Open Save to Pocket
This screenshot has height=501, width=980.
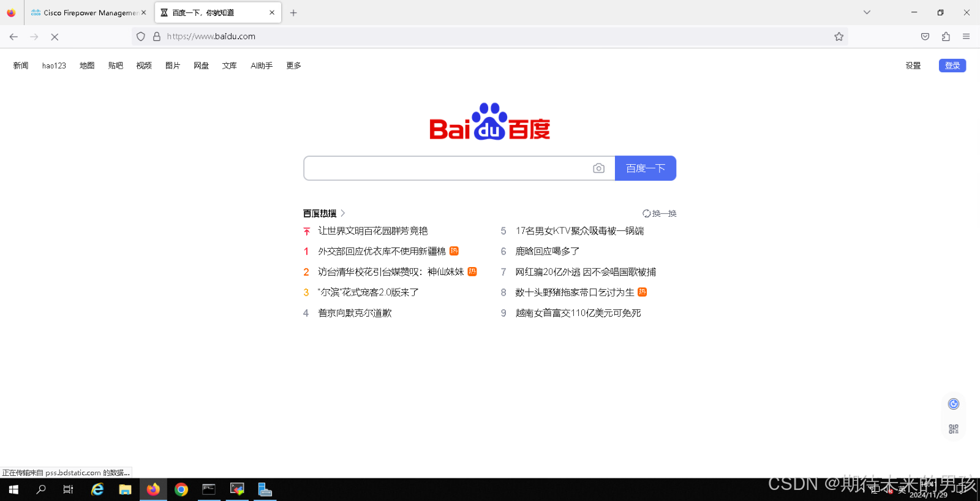(x=925, y=37)
